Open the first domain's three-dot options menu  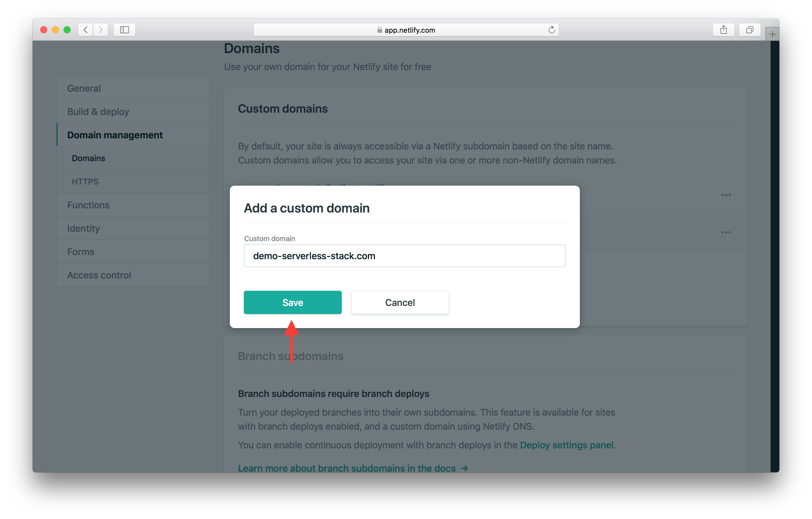click(726, 195)
